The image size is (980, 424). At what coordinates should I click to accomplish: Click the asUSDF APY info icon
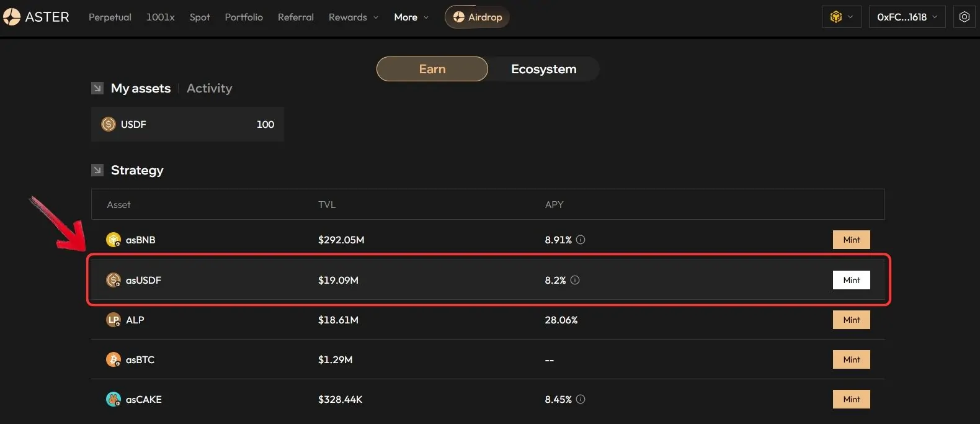tap(575, 280)
